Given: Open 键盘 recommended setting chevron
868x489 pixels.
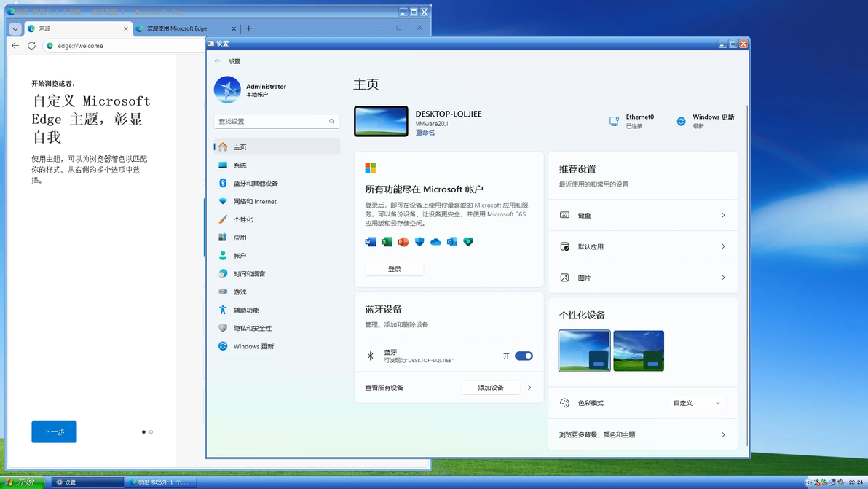Looking at the screenshot, I should pos(723,215).
